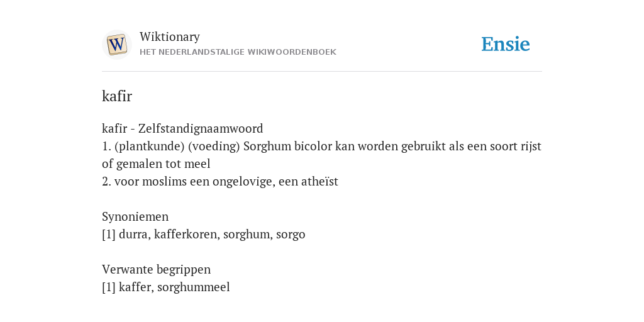The width and height of the screenshot is (644, 322).
Task: Open the Ensie logo link
Action: 505,44
